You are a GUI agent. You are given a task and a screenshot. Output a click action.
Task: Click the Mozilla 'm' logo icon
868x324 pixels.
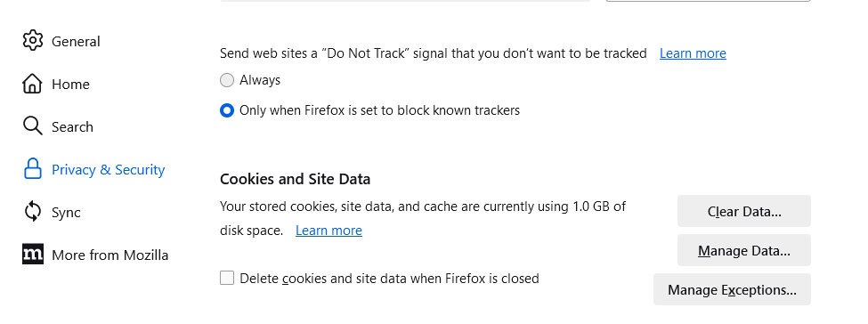click(x=33, y=255)
